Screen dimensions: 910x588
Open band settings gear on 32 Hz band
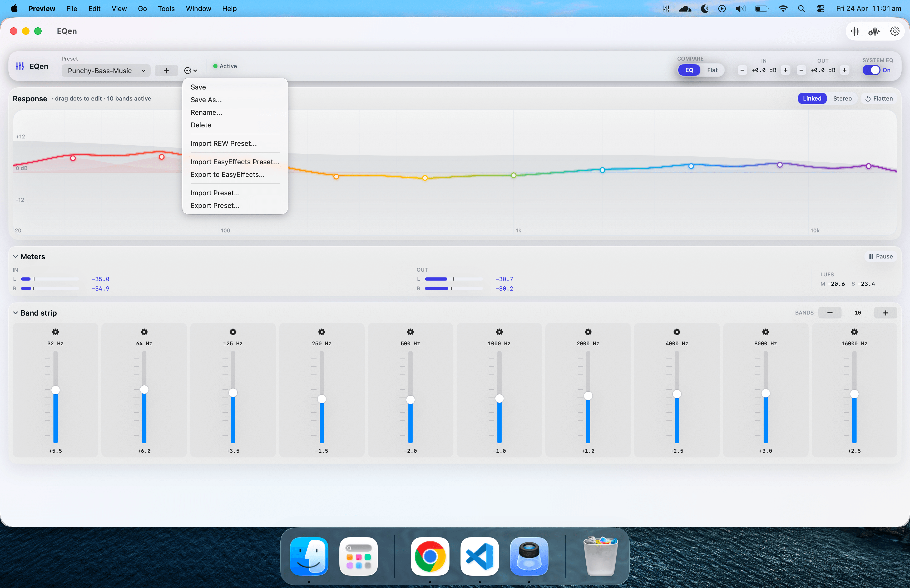click(x=55, y=332)
